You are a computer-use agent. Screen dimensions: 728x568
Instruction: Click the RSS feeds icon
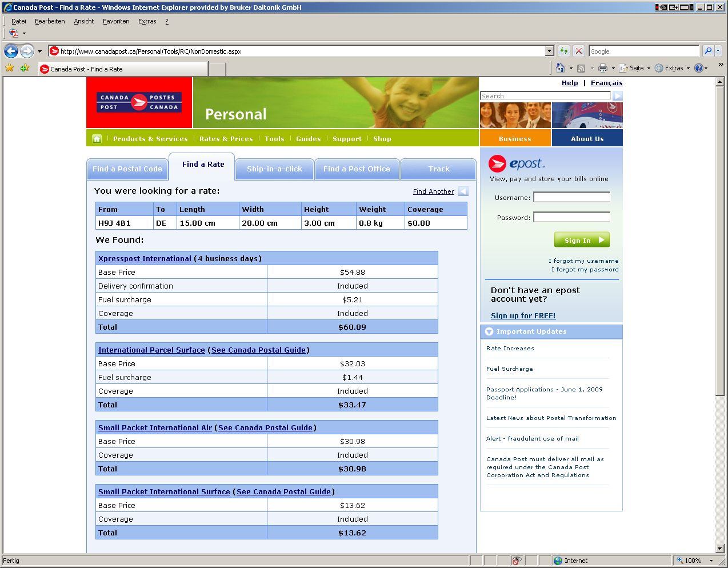pyautogui.click(x=581, y=68)
